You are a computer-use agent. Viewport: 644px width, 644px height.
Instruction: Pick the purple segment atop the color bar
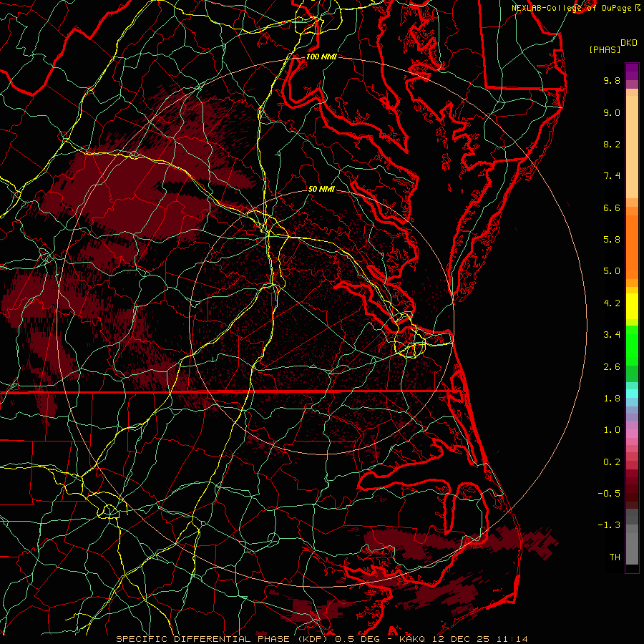pyautogui.click(x=632, y=72)
